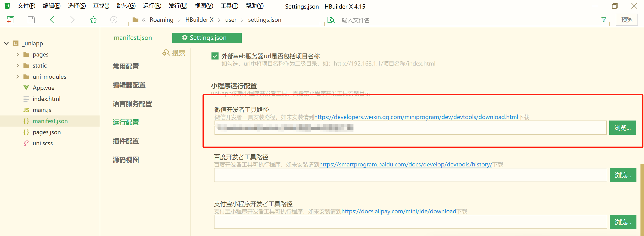Screen dimensions: 644x236
Task: Click the scss icon beside uni.scss
Action: [x=26, y=143]
